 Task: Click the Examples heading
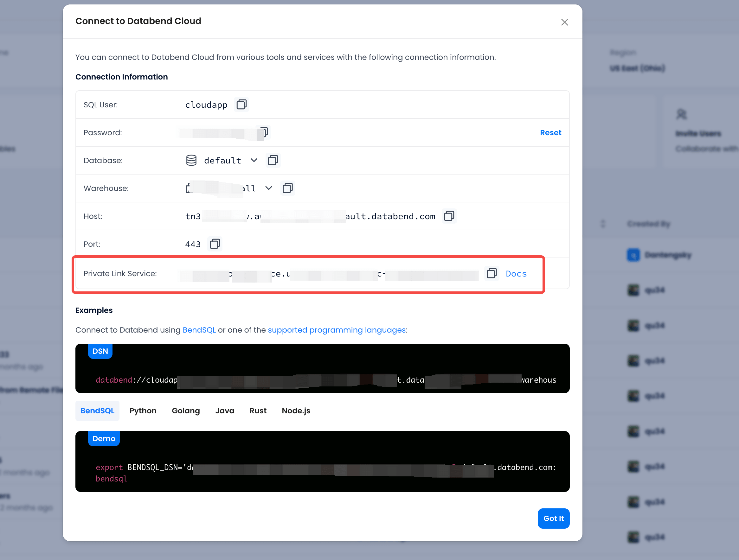[x=94, y=310]
